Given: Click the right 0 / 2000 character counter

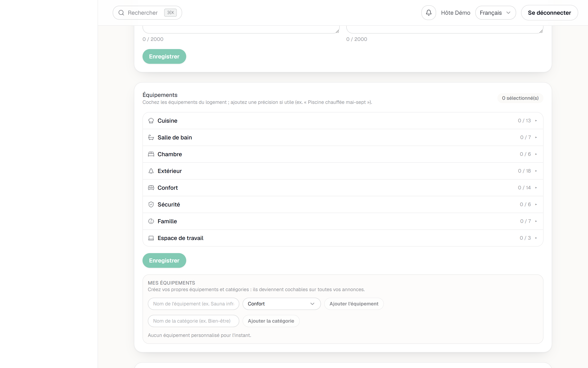Looking at the screenshot, I should [356, 39].
